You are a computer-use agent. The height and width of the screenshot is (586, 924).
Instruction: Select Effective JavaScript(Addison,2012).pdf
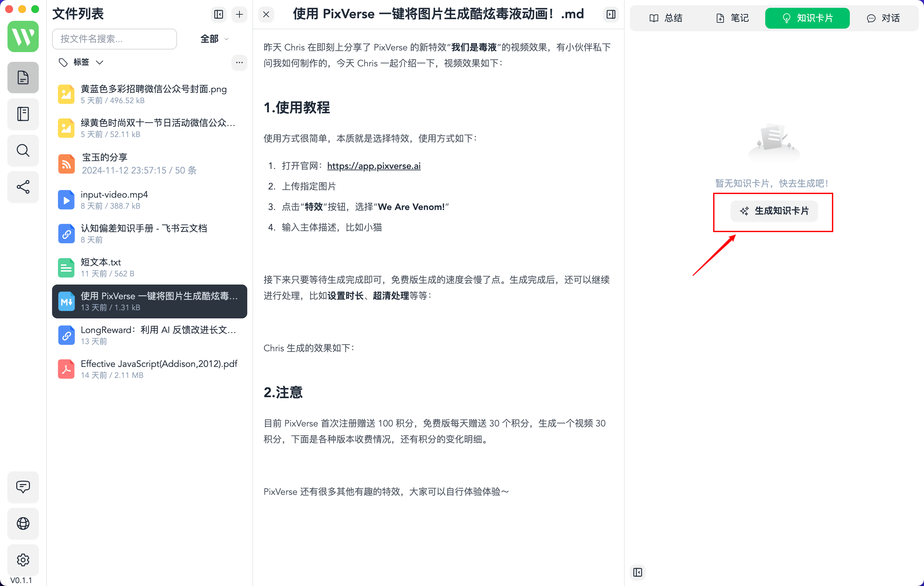click(x=149, y=369)
